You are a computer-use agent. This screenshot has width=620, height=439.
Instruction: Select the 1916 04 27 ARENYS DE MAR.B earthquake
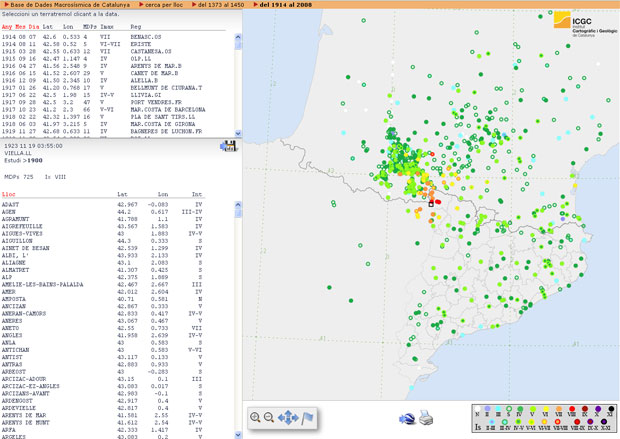[92, 66]
